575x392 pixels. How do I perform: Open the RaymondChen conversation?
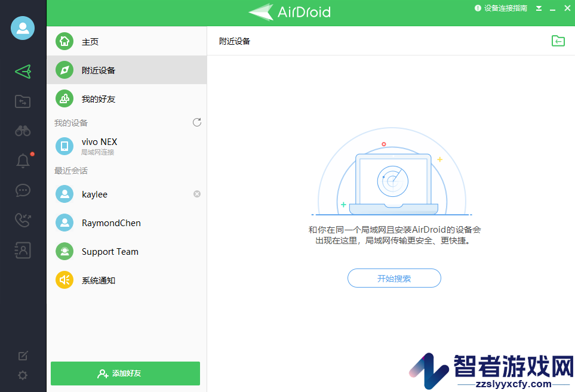point(127,223)
